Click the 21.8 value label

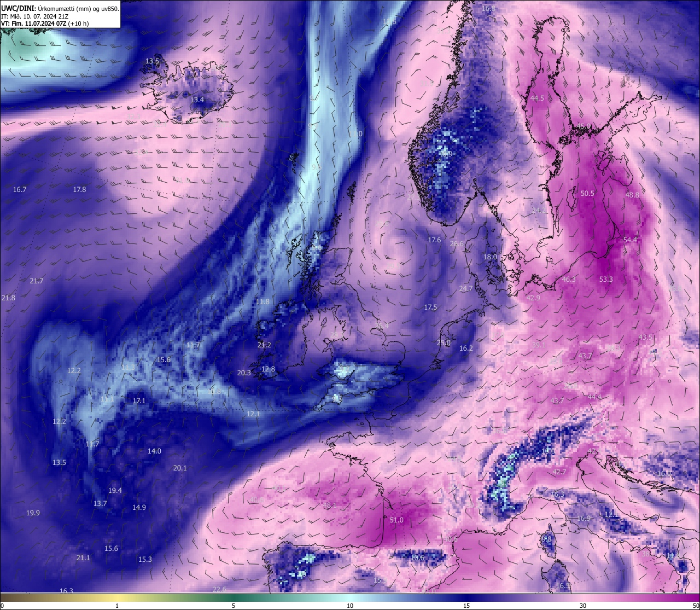click(8, 298)
